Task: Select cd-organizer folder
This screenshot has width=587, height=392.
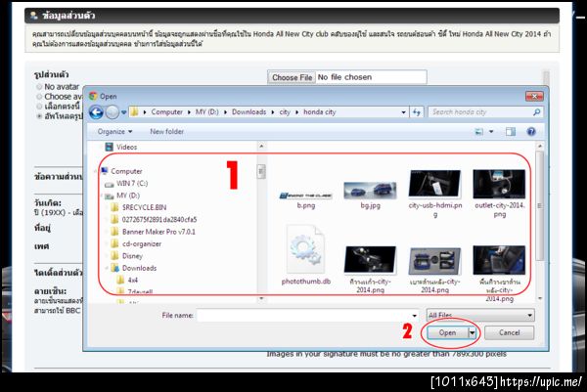Action: 136,243
